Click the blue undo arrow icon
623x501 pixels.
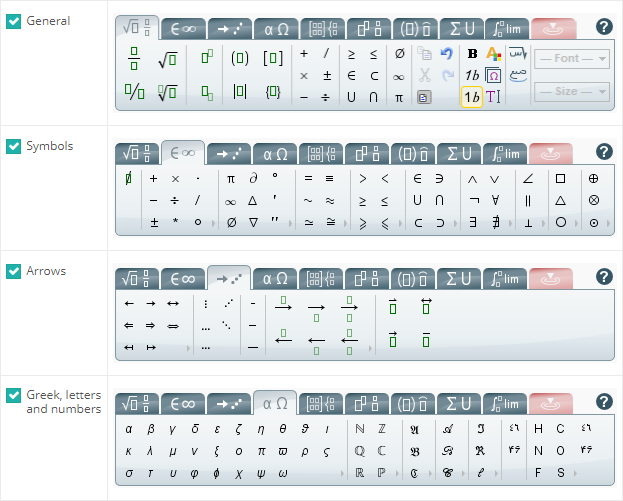click(x=446, y=54)
